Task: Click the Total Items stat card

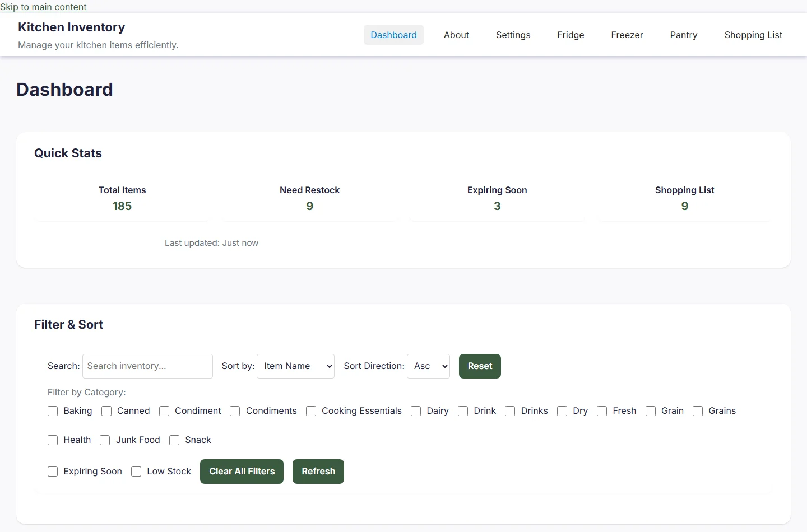Action: (x=122, y=198)
